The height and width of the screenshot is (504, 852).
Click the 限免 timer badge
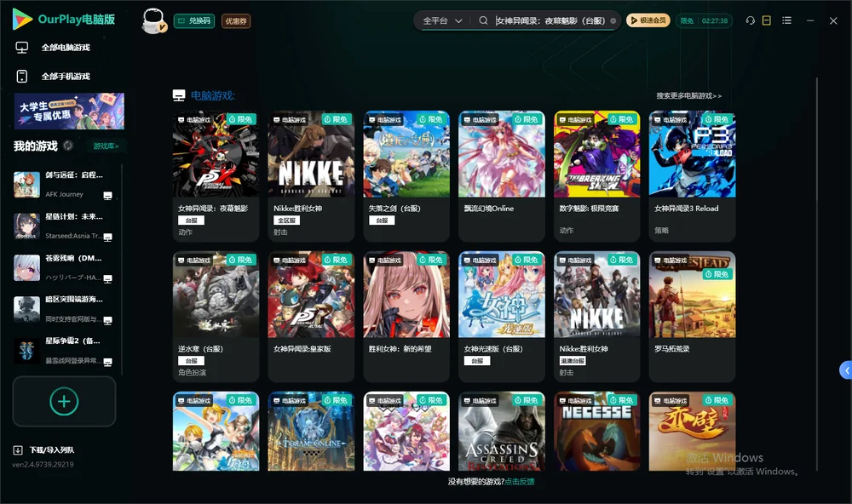[704, 20]
